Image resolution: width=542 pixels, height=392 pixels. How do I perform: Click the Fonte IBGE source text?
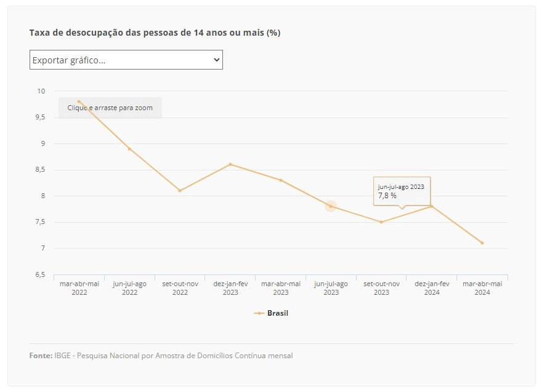coord(161,356)
